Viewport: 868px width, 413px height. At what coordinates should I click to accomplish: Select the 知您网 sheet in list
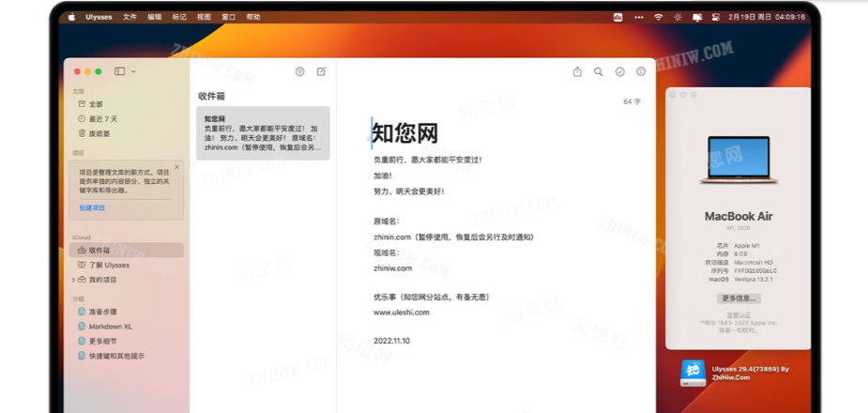point(263,133)
